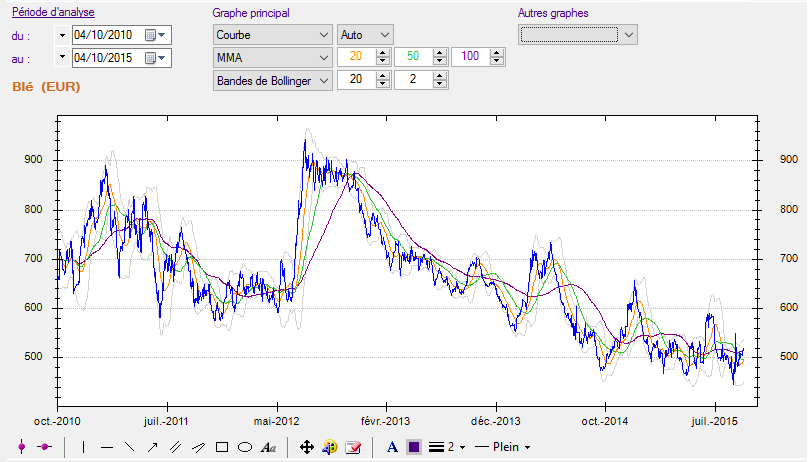Choose the ellipse shape tool
The image size is (808, 462).
(x=244, y=447)
